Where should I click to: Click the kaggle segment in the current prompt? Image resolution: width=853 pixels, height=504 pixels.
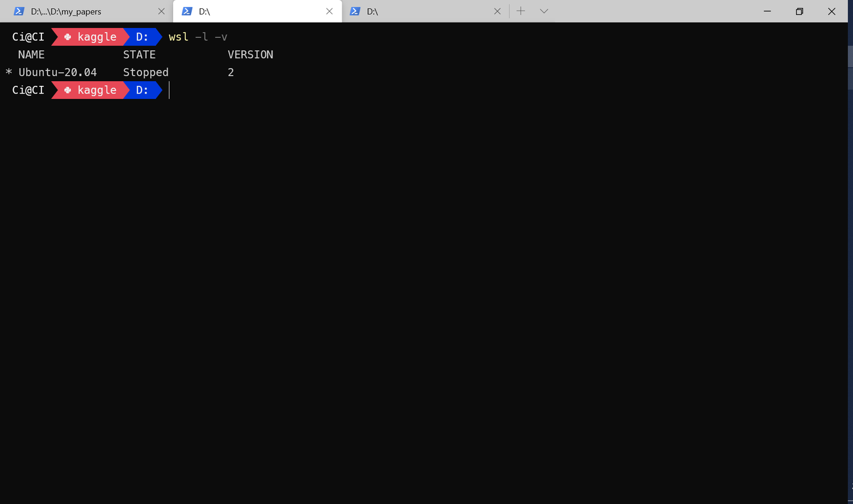(x=97, y=90)
